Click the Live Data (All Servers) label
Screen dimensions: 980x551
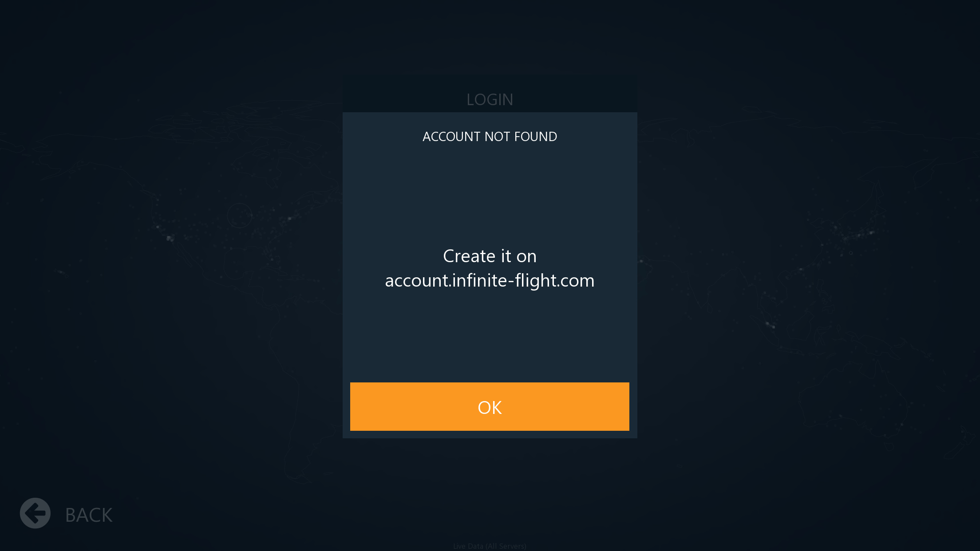coord(490,546)
